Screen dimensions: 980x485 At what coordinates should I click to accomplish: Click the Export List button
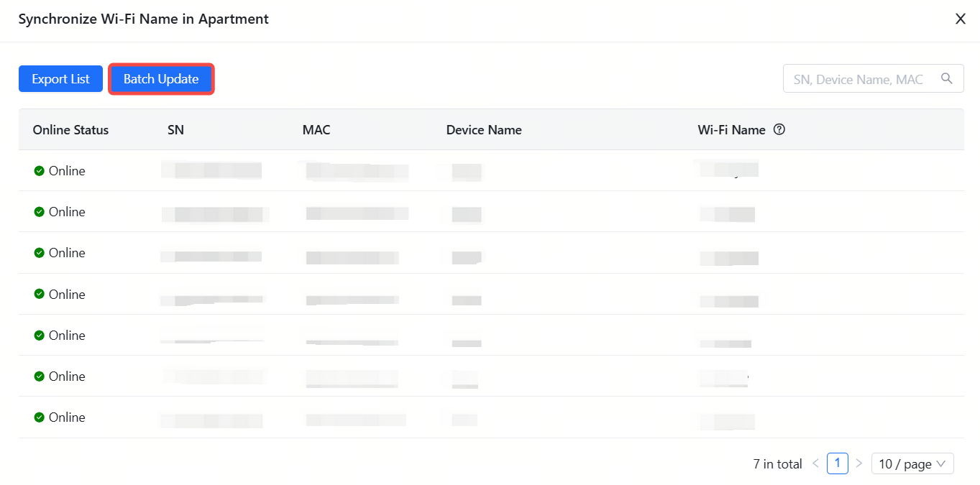tap(60, 79)
